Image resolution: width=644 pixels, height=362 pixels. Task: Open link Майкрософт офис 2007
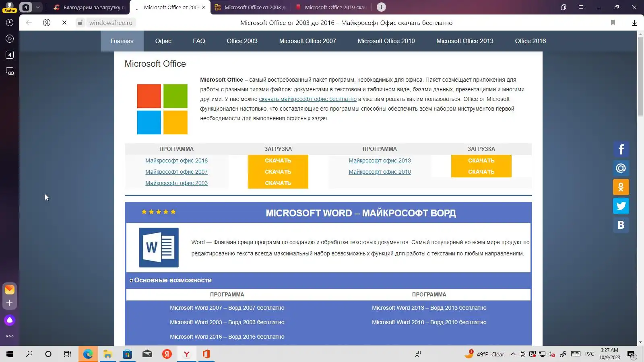click(176, 172)
